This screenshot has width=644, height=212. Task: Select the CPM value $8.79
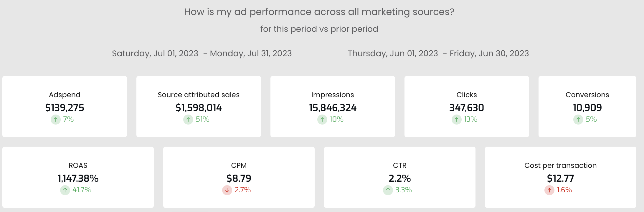click(x=239, y=178)
